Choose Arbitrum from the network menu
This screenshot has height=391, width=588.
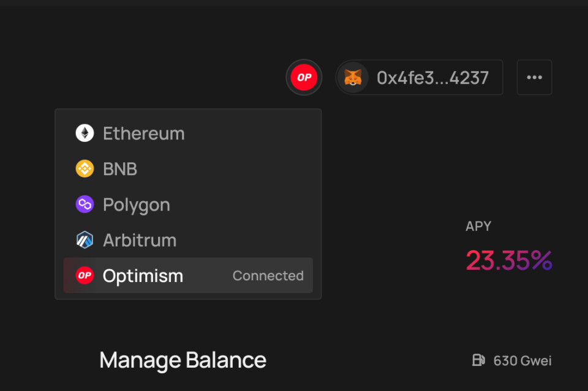(139, 239)
